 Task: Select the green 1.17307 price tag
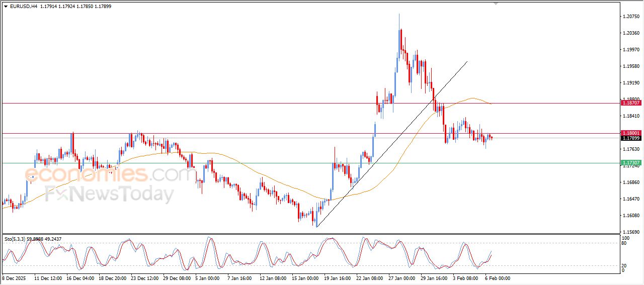tap(631, 163)
